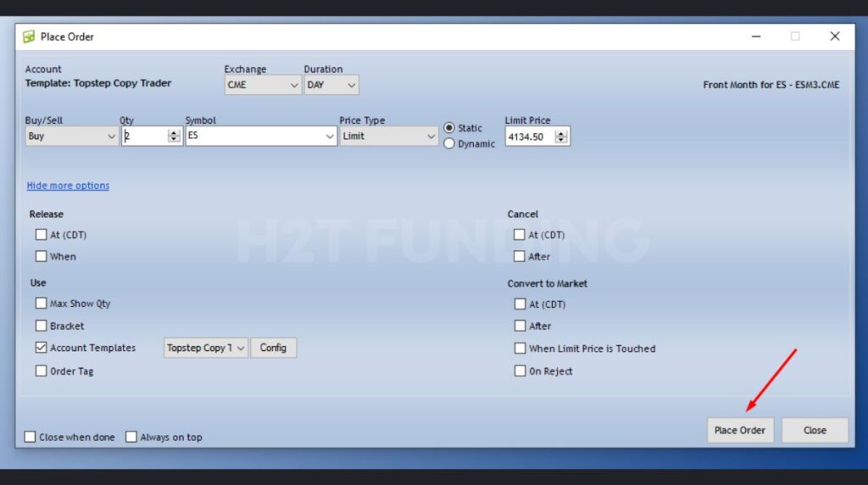Enable Always on top checkbox

(131, 437)
